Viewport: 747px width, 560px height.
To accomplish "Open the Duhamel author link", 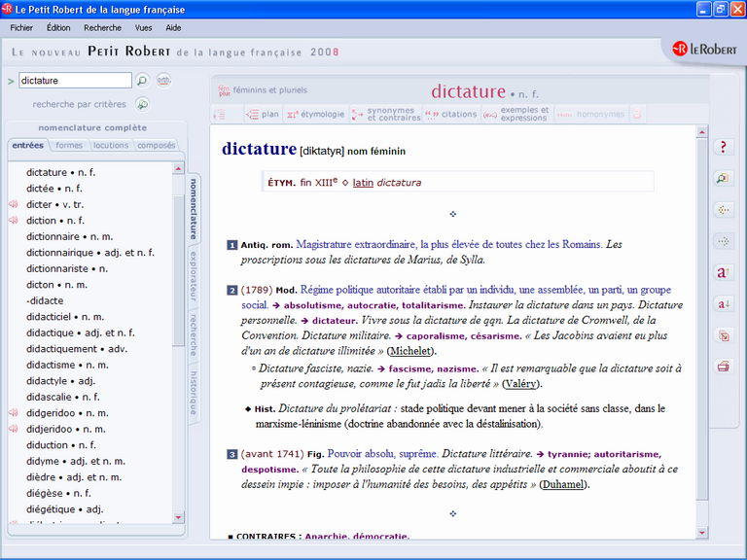I will (x=562, y=485).
